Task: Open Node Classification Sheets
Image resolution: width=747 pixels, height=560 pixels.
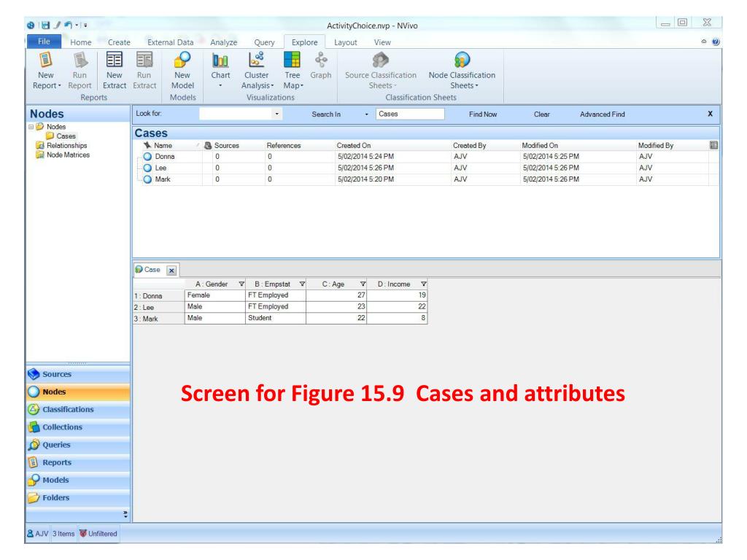Action: coord(462,71)
